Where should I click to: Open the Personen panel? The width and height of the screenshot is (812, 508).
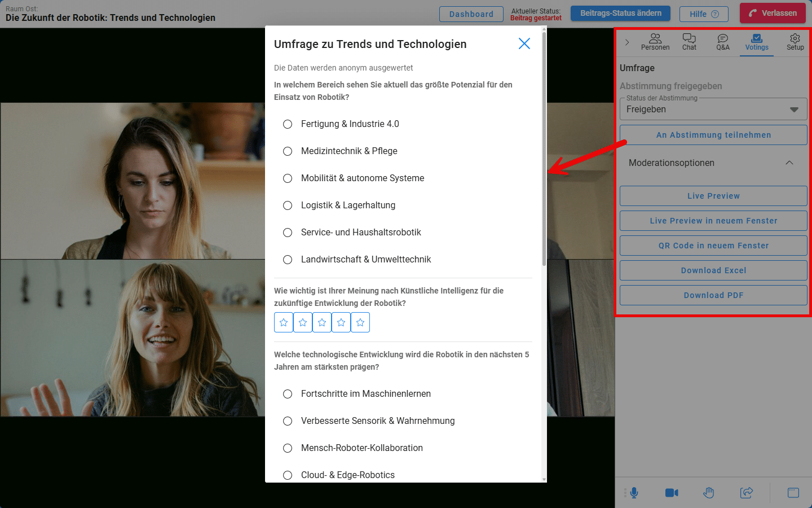655,42
